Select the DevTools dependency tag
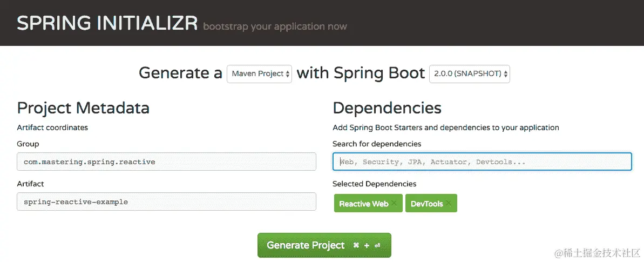644x262 pixels. coord(431,203)
